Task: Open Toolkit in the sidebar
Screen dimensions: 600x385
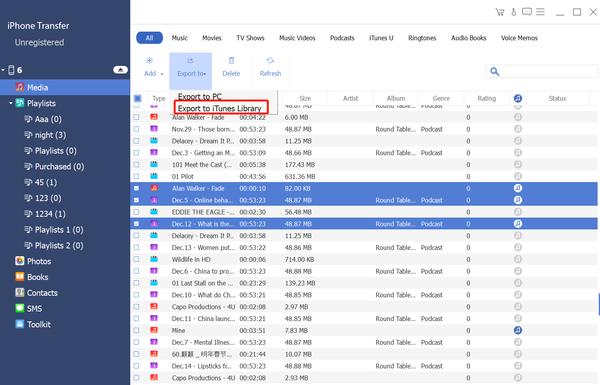Action: click(33, 324)
